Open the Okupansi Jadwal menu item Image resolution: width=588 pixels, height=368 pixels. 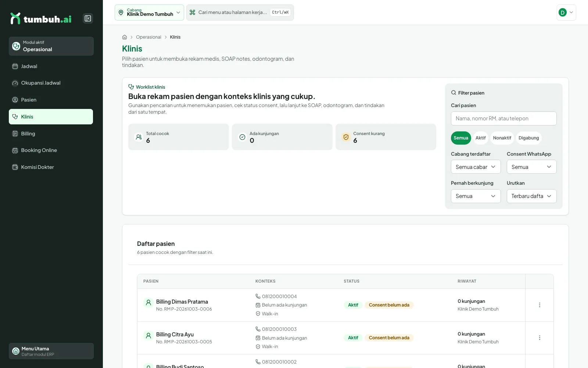[x=51, y=83]
